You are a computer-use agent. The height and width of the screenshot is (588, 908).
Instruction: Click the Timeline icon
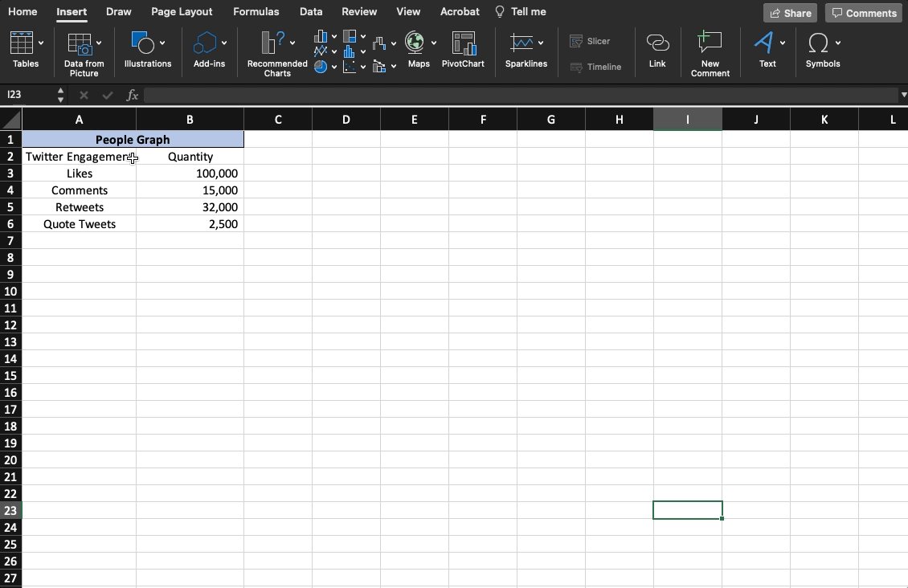coord(575,67)
